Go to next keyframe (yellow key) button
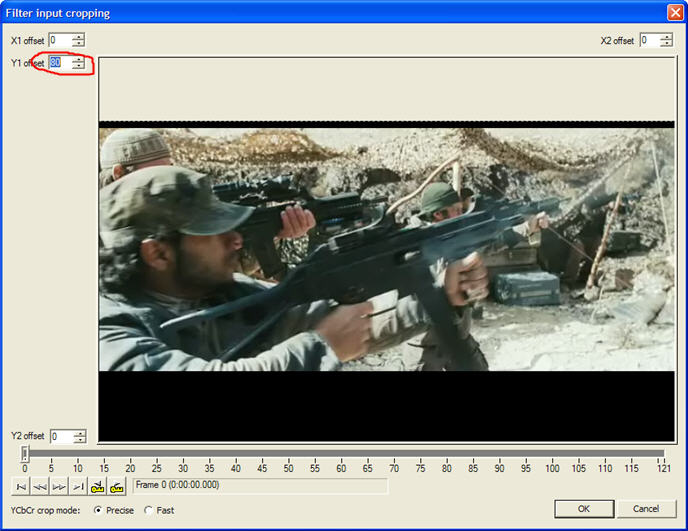Viewport: 688px width, 531px height. click(x=117, y=486)
